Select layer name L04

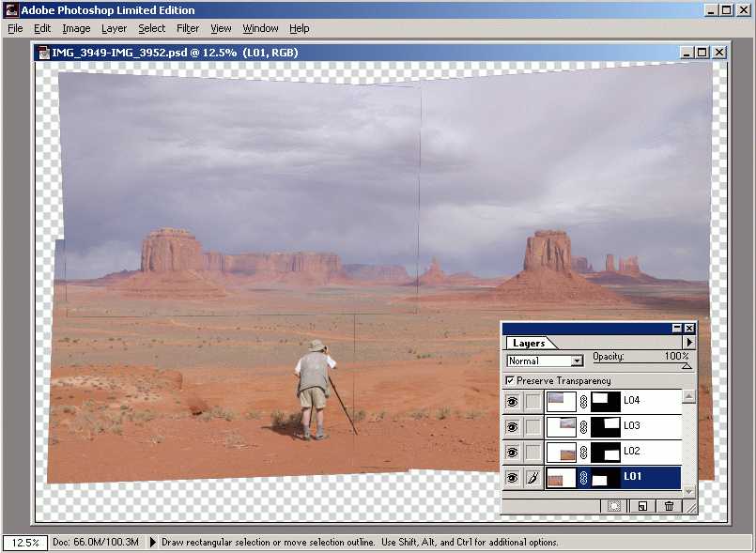pyautogui.click(x=632, y=400)
